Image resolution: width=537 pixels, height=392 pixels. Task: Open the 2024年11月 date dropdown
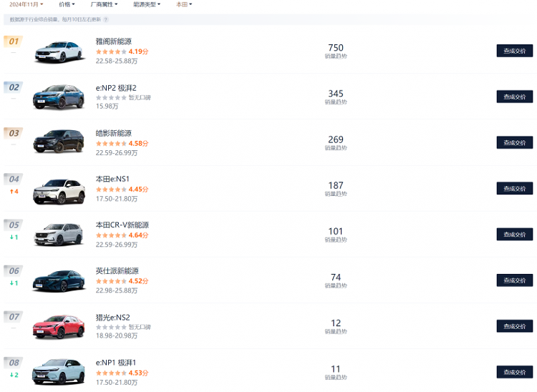click(x=26, y=4)
